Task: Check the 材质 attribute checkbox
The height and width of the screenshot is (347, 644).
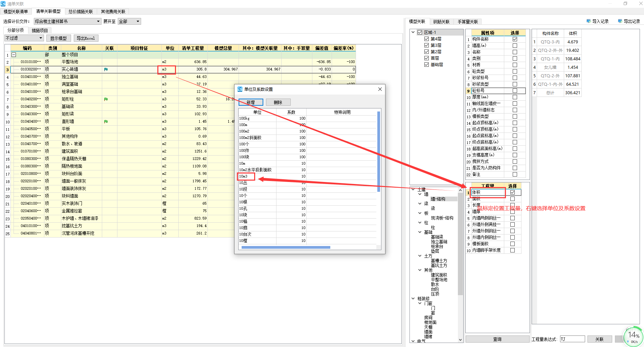Action: tap(515, 65)
